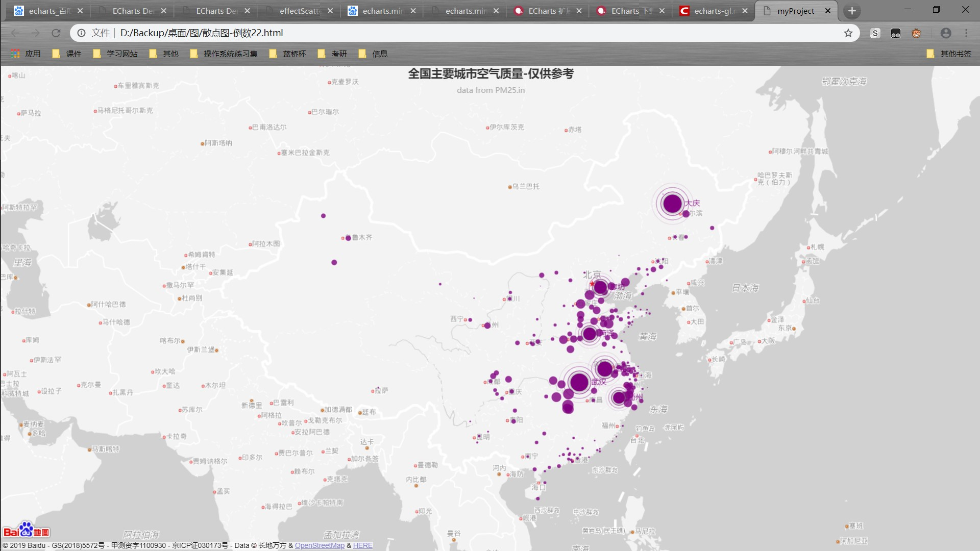Expand the 其他书签 bookmarks folder
Screen dimensions: 980x551
(949, 54)
